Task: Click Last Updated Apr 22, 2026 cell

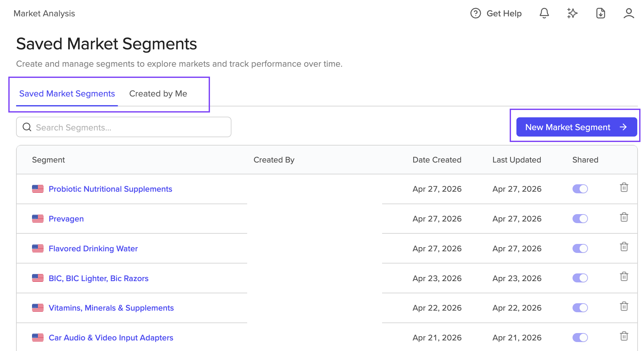Action: coord(517,308)
